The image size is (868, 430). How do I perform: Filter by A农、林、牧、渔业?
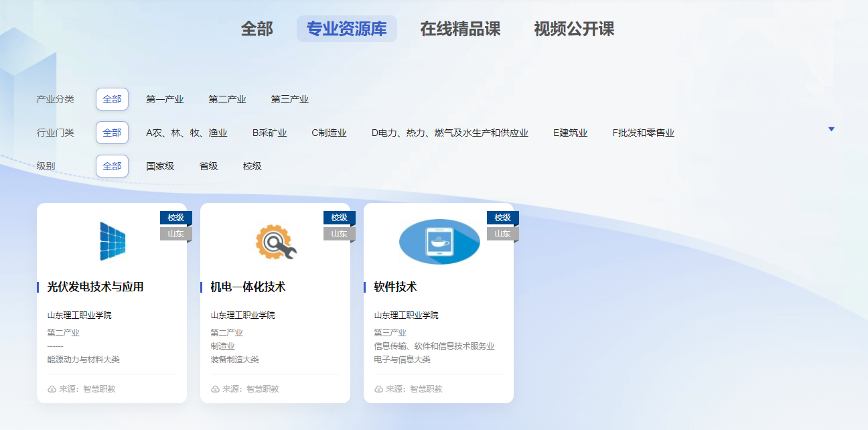(x=187, y=133)
